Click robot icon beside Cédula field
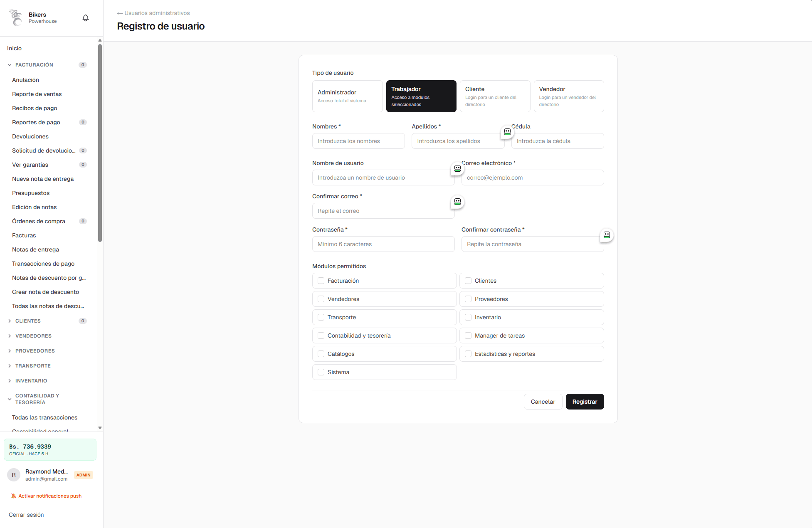This screenshot has height=528, width=812. pyautogui.click(x=507, y=132)
